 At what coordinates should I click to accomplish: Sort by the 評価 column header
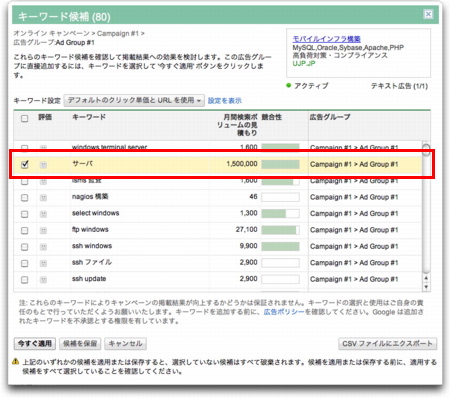pyautogui.click(x=45, y=117)
